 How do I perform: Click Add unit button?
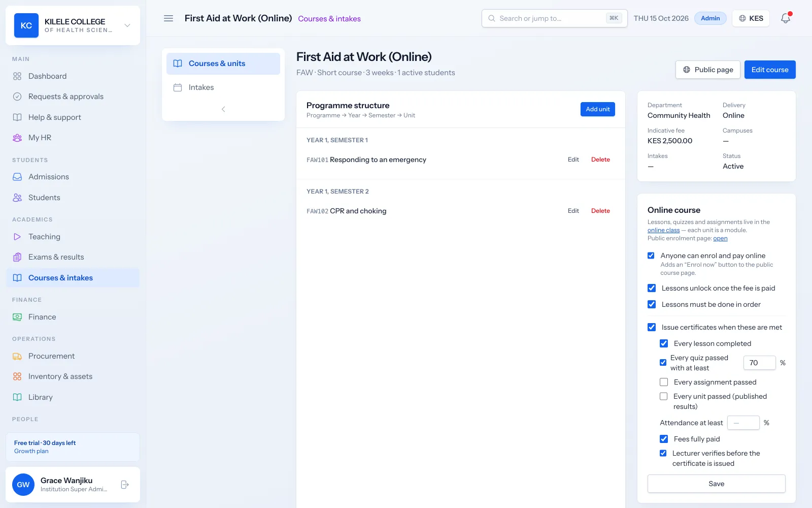pyautogui.click(x=598, y=109)
